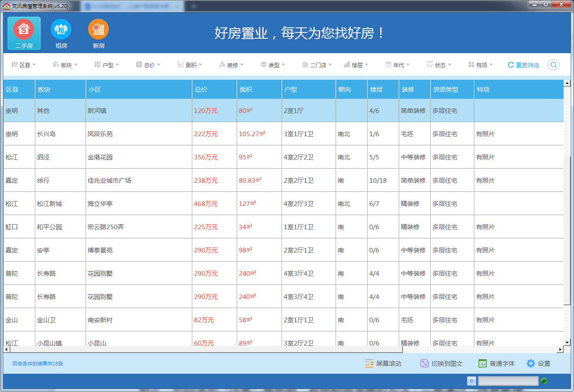Expand the 楼层 filter dropdown in the filter bar
The image size is (574, 392).
356,65
